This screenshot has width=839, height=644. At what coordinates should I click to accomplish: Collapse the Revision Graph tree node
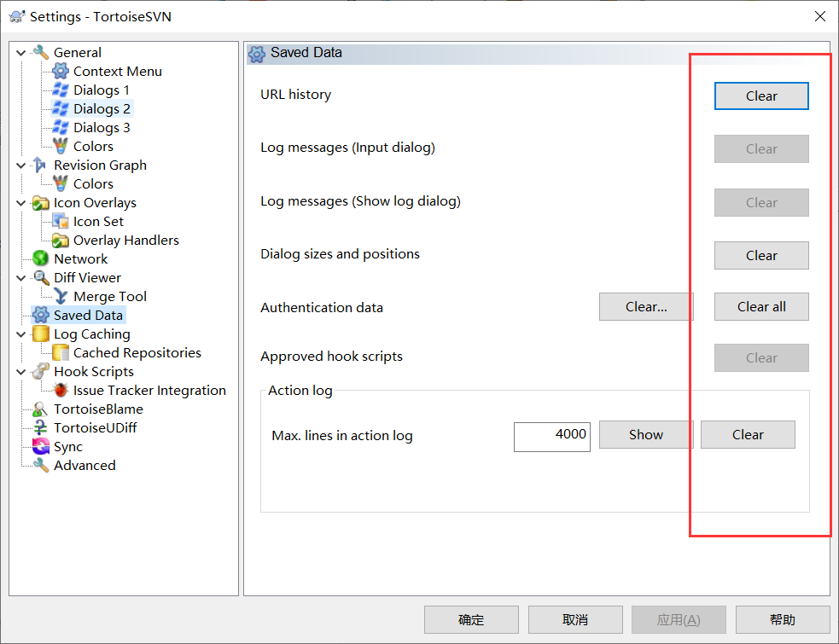20,165
